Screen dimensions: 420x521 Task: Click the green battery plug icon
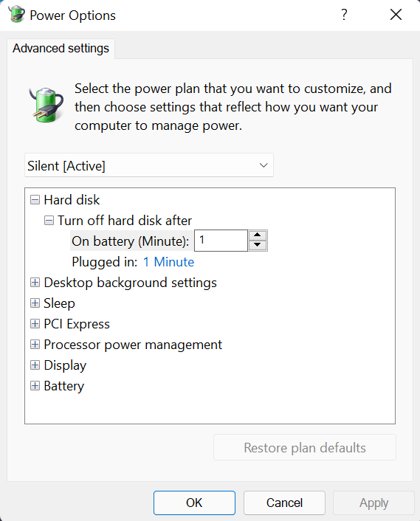pos(47,105)
